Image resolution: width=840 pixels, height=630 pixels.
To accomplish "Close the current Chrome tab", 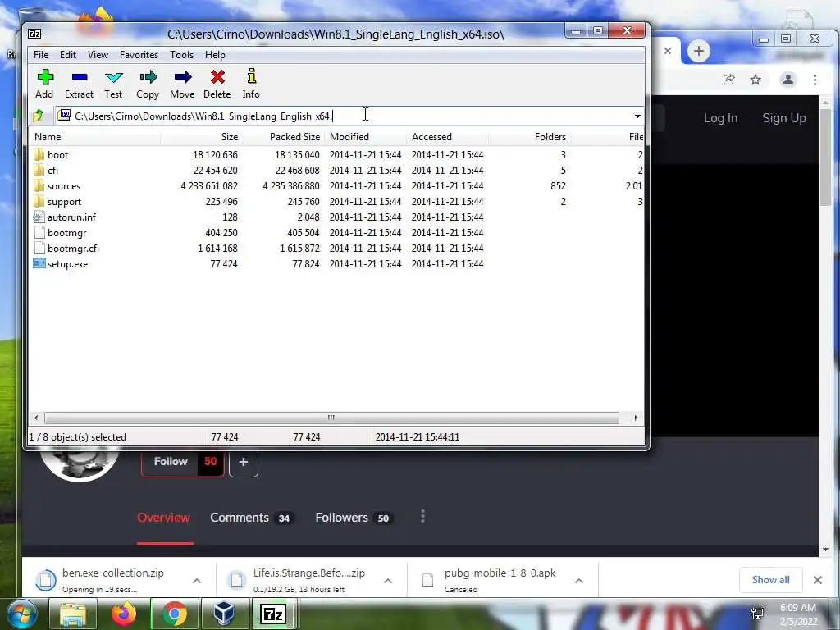I will pyautogui.click(x=668, y=51).
